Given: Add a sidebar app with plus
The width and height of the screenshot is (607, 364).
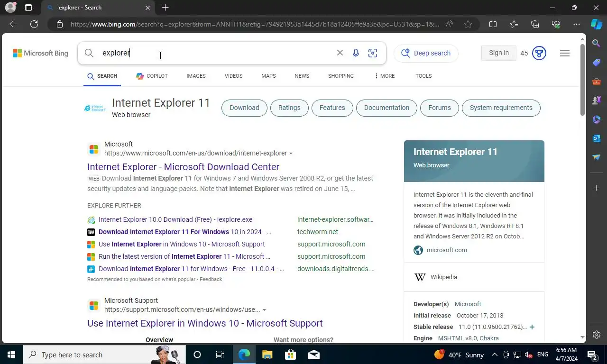Looking at the screenshot, I should tap(597, 188).
